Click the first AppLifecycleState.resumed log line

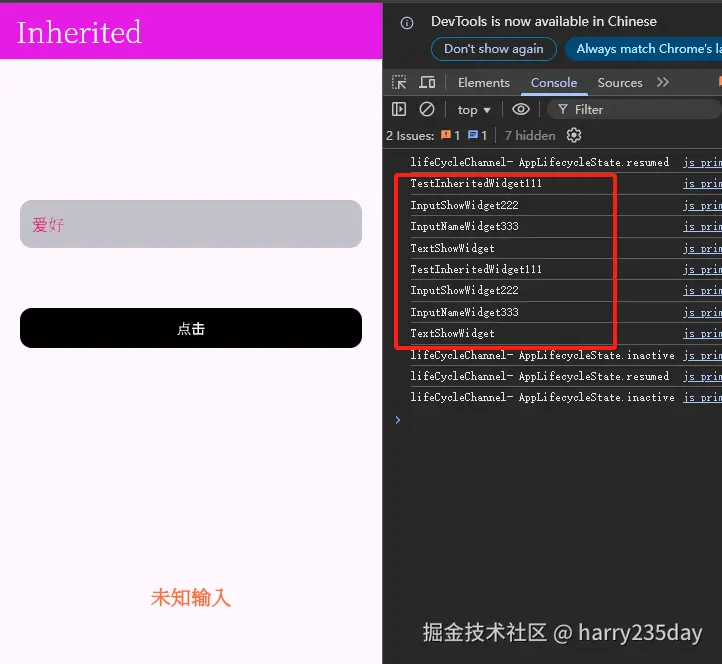click(x=539, y=162)
